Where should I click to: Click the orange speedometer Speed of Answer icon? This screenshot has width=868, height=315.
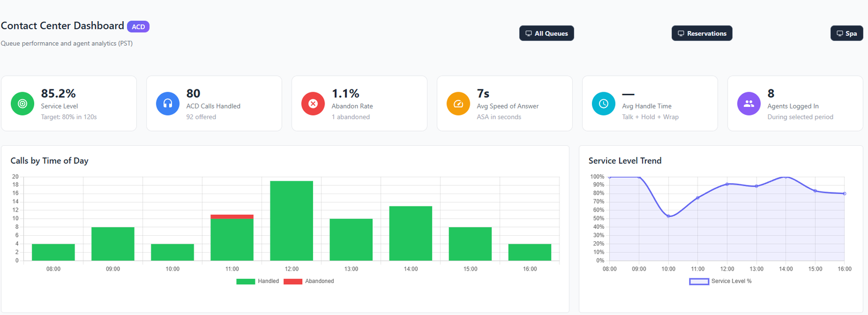(x=458, y=104)
